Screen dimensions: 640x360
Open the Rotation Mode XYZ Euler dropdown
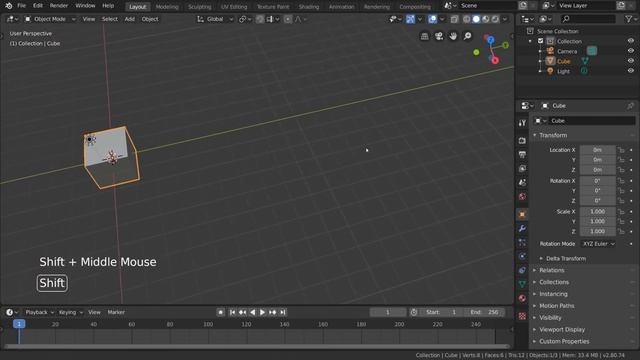point(598,244)
